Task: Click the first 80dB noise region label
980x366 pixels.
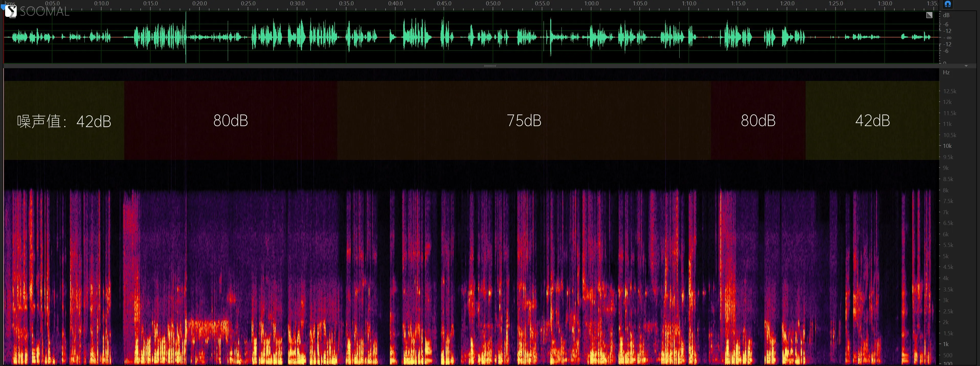Action: pyautogui.click(x=231, y=121)
